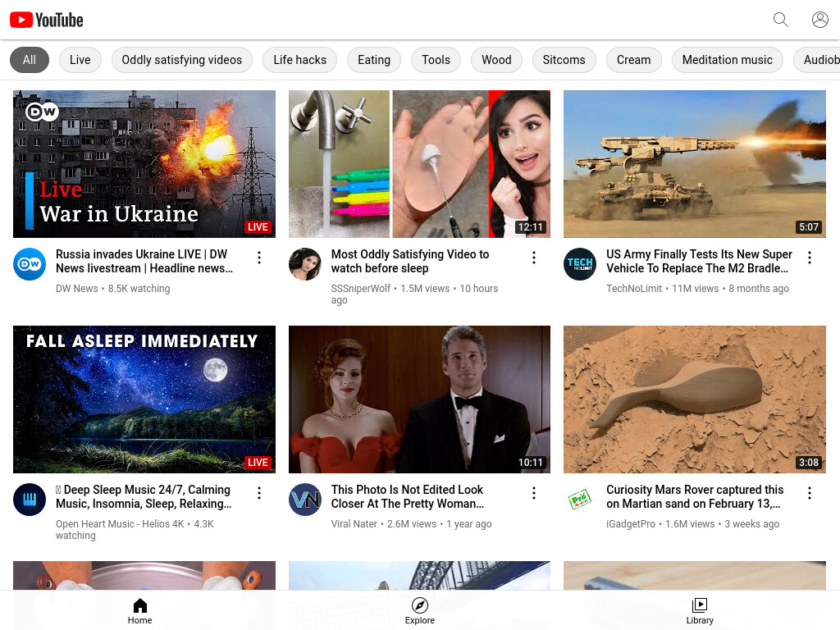Open title Deep Sleep Music 24/7
Image resolution: width=840 pixels, height=630 pixels.
(144, 496)
